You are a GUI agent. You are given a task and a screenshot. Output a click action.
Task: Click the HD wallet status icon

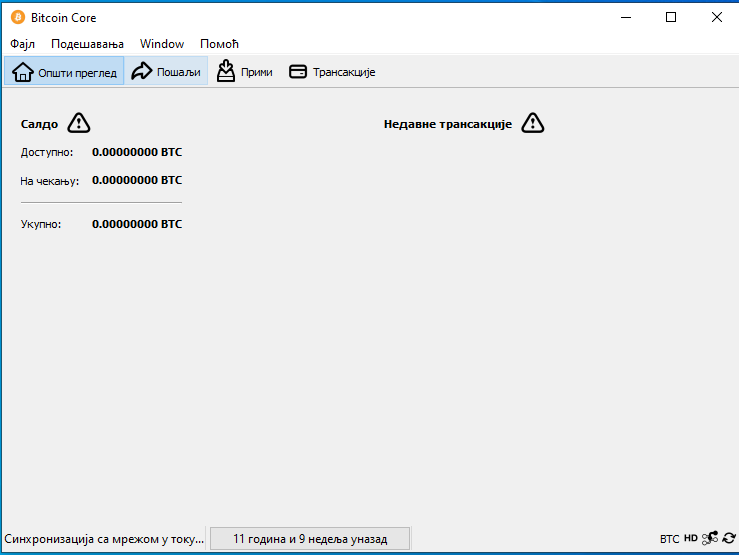point(690,538)
